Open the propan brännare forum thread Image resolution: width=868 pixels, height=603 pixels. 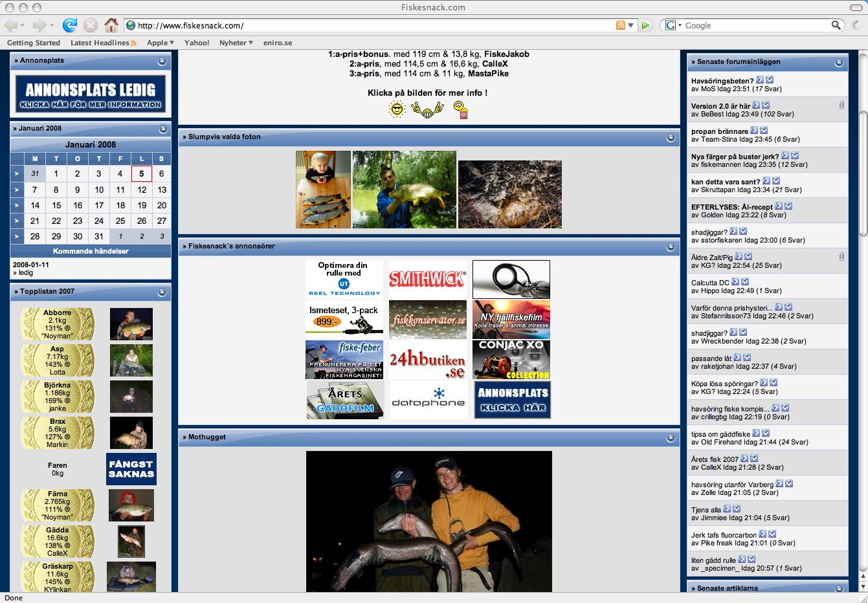(719, 131)
